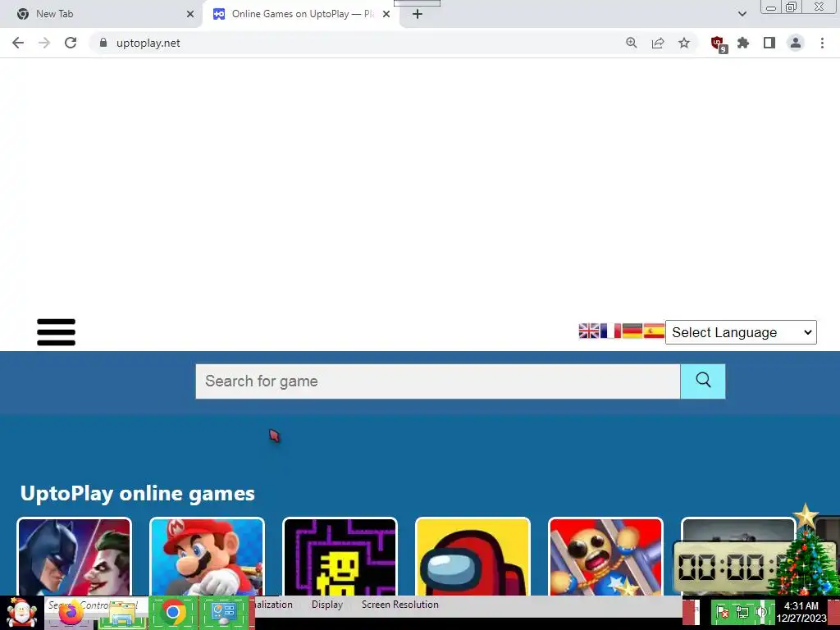The image size is (840, 630).
Task: Open the Extensions puzzle icon
Action: coord(743,43)
